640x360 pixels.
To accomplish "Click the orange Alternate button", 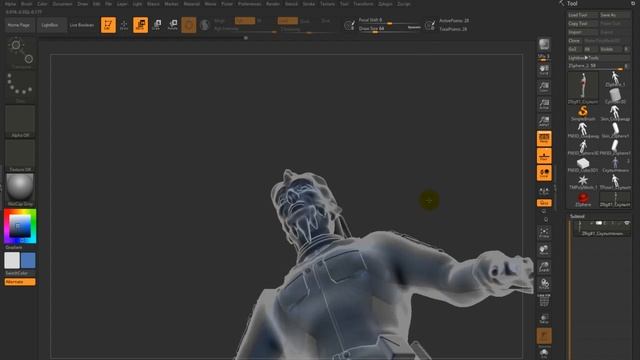I will click(20, 282).
